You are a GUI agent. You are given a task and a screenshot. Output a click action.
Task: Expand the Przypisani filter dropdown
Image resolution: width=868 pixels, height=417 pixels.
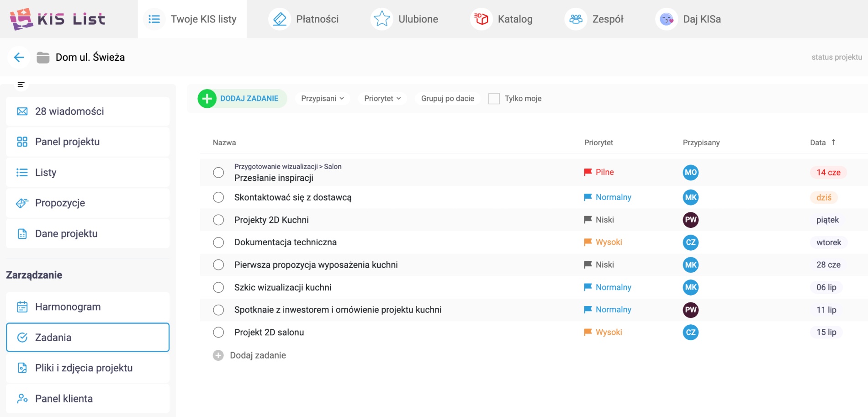pos(322,99)
